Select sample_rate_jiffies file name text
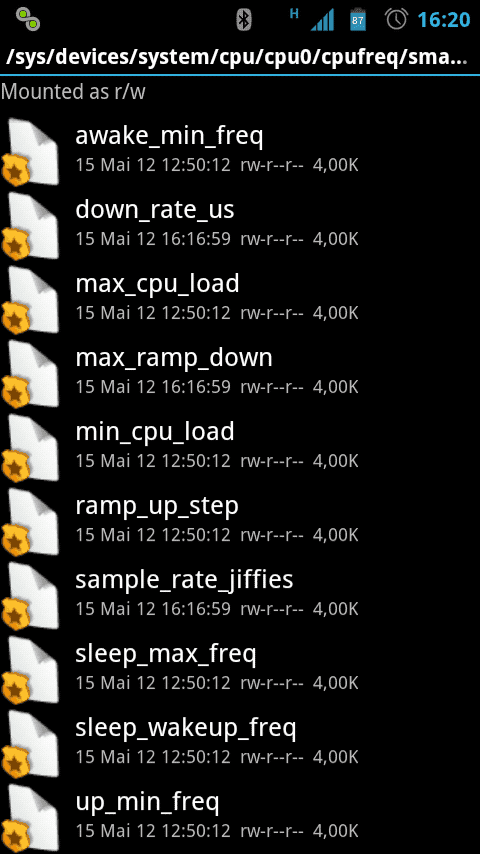Screen dimensions: 480x854 pyautogui.click(x=184, y=580)
